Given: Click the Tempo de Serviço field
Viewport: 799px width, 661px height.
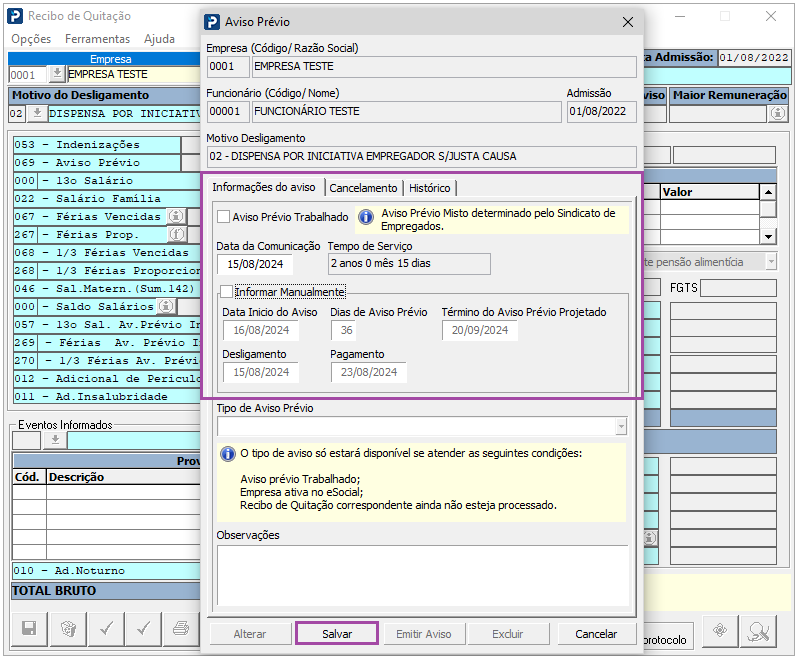Looking at the screenshot, I should (x=409, y=263).
